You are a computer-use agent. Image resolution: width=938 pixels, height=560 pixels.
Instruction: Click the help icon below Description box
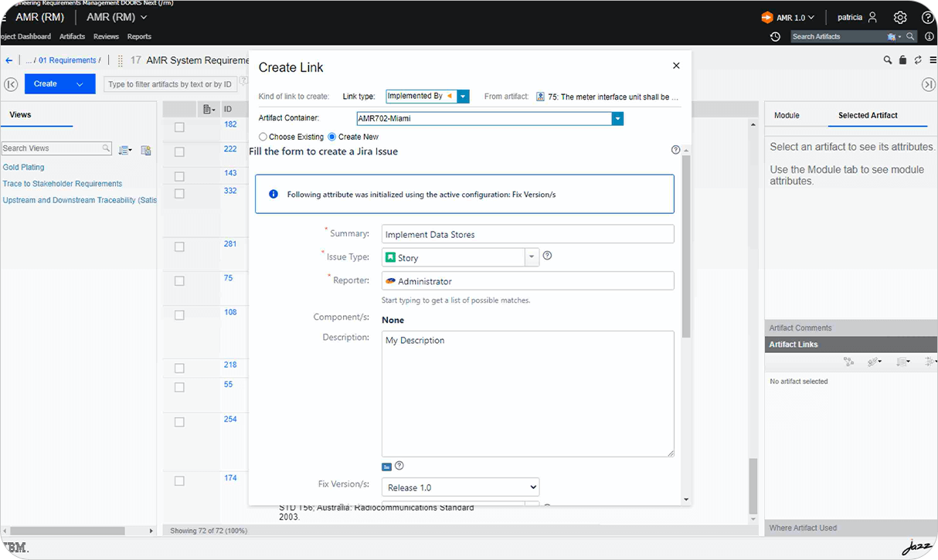(x=399, y=466)
